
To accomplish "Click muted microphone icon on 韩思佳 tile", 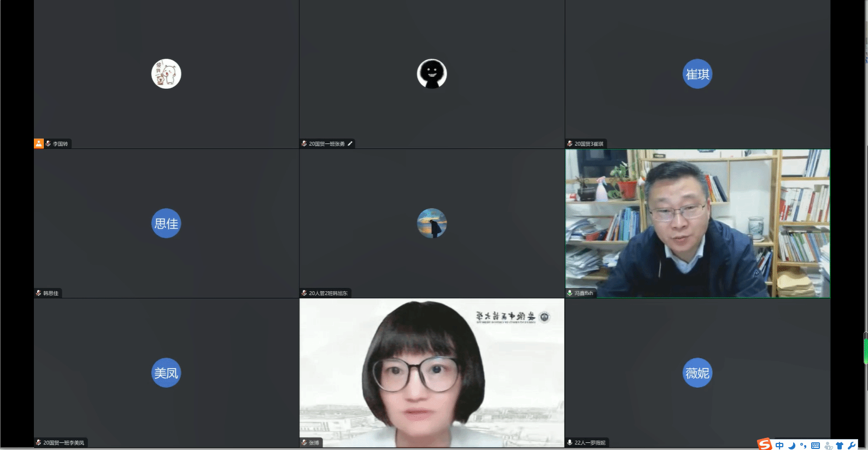I will 39,293.
